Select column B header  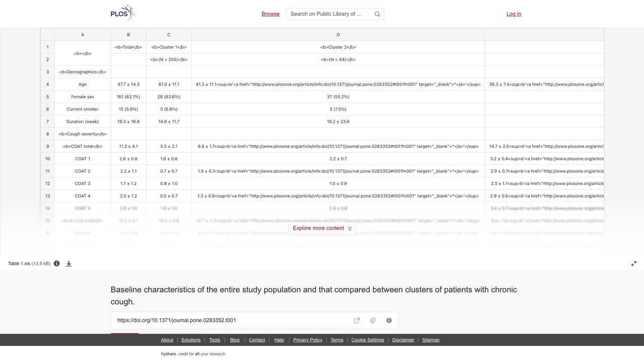[128, 35]
